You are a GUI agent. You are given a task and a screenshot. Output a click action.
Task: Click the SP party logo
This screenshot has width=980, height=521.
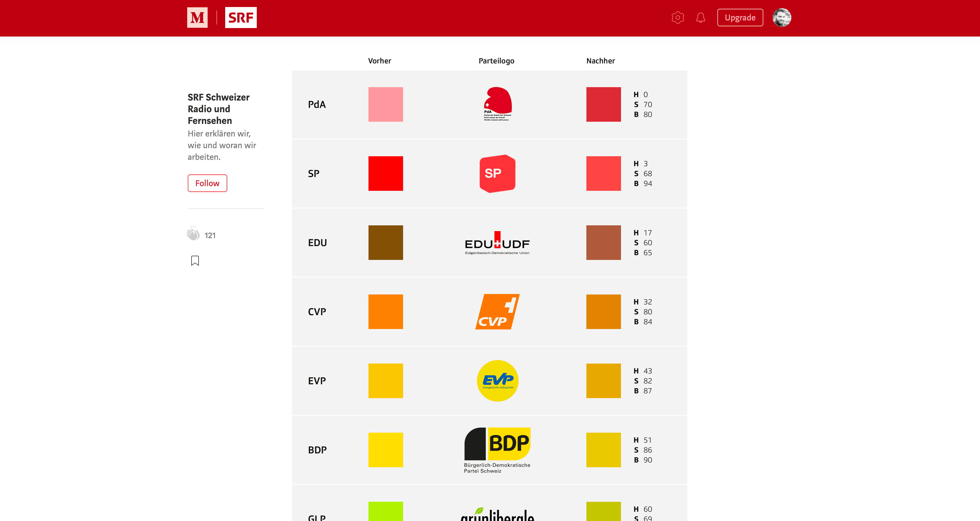[x=497, y=173]
